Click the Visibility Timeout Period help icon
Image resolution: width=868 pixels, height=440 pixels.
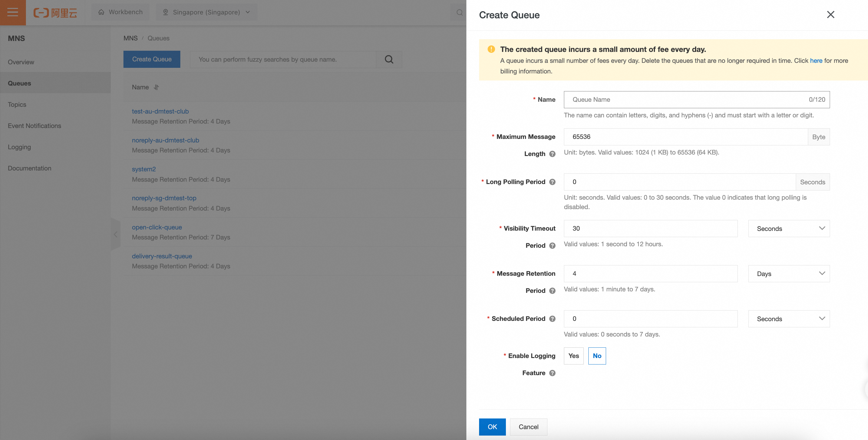pos(552,245)
